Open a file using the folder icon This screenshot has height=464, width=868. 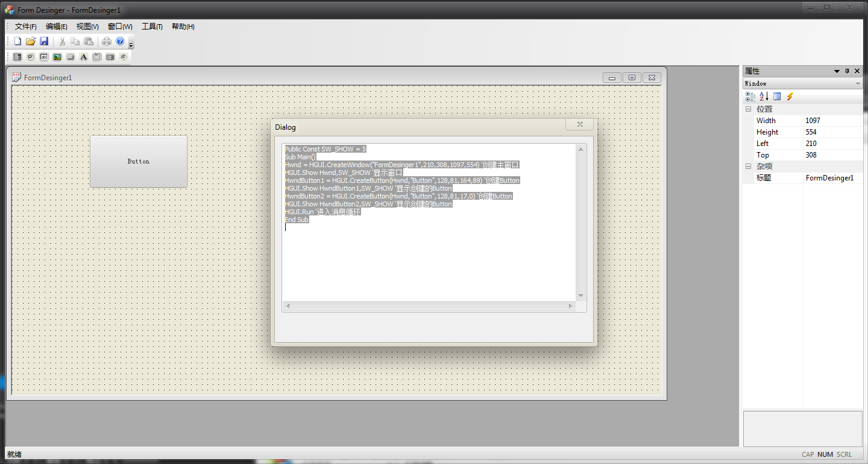[x=31, y=42]
